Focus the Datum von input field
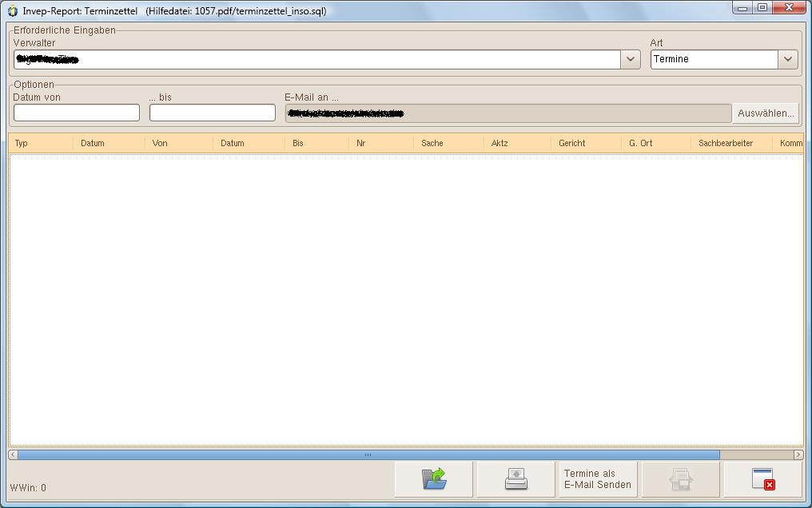812x508 pixels. click(x=77, y=113)
